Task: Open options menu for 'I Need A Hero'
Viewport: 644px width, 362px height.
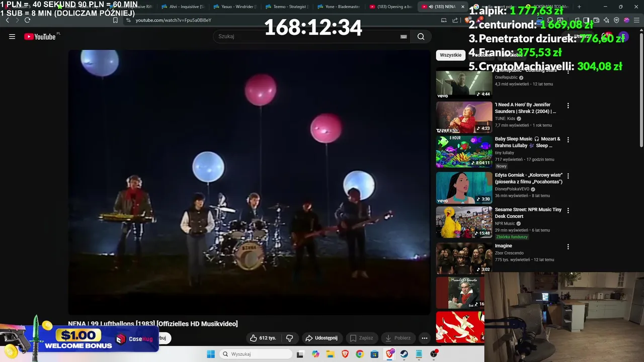Action: [x=568, y=106]
